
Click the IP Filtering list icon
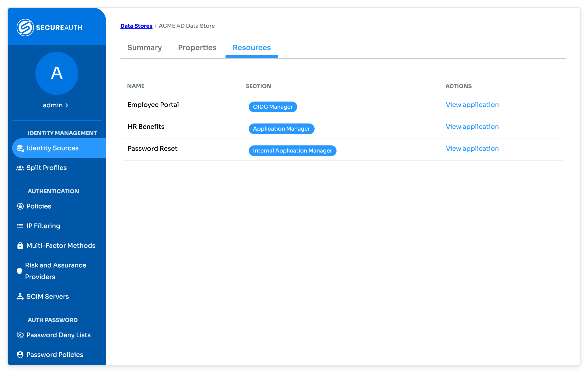click(x=20, y=226)
